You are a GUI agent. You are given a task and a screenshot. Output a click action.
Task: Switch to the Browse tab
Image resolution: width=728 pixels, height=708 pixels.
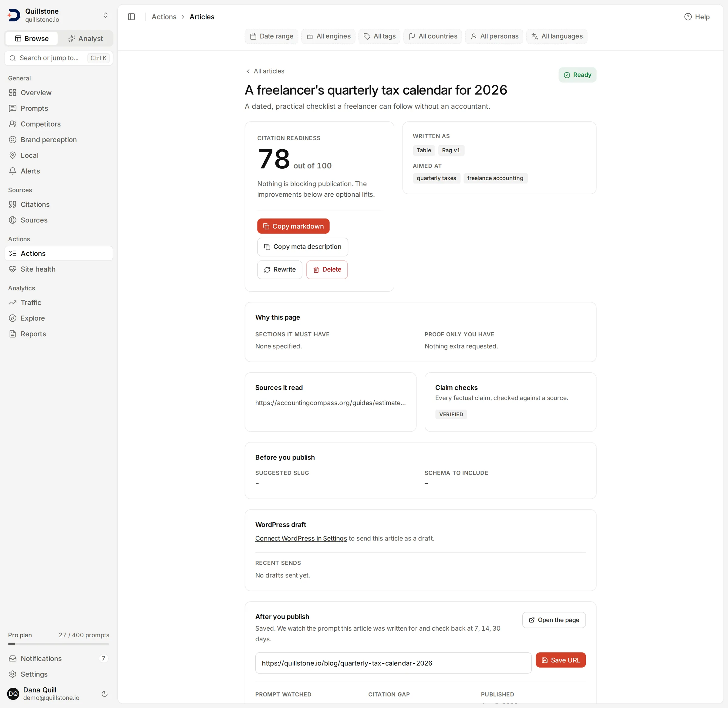pyautogui.click(x=32, y=38)
